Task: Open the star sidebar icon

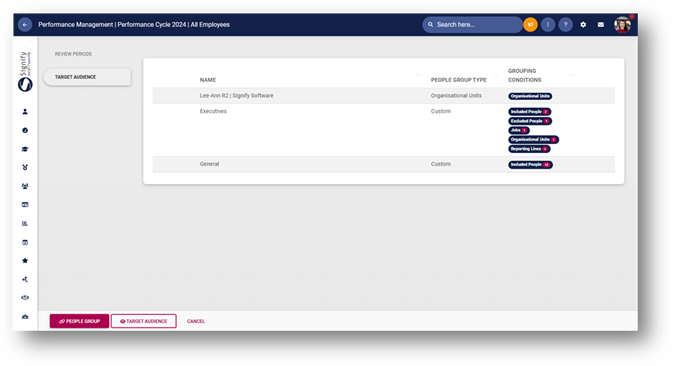Action: pyautogui.click(x=25, y=260)
